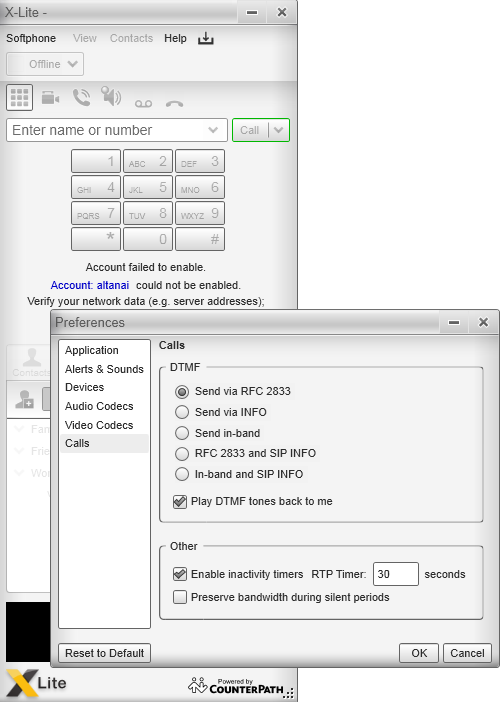Image resolution: width=503 pixels, height=702 pixels.
Task: Open the Call button dropdown arrow
Action: tap(278, 130)
